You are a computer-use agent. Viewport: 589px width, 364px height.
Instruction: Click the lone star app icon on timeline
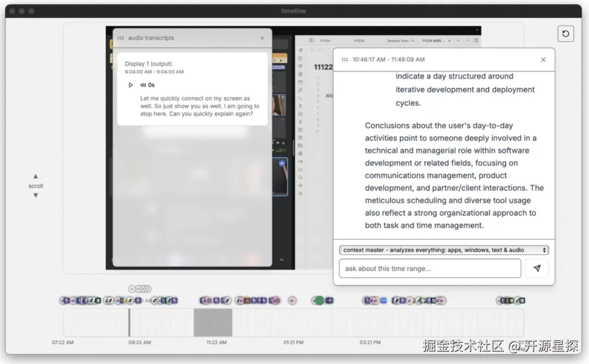(292, 301)
